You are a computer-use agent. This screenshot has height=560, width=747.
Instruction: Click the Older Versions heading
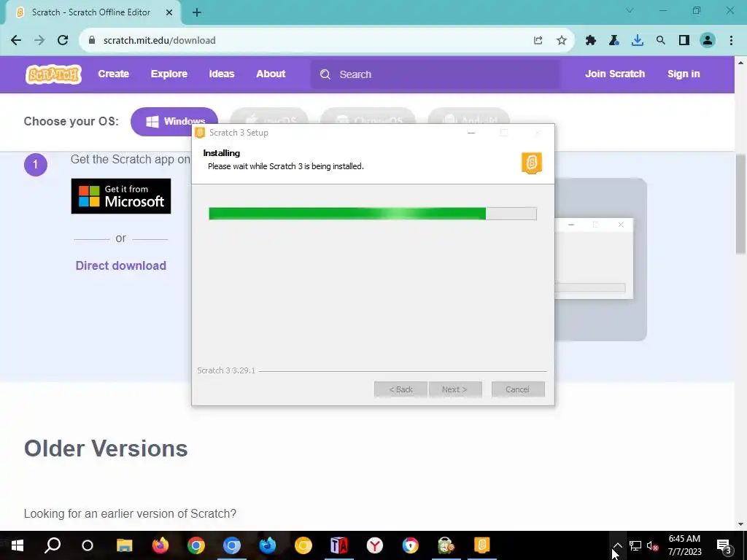coord(106,448)
